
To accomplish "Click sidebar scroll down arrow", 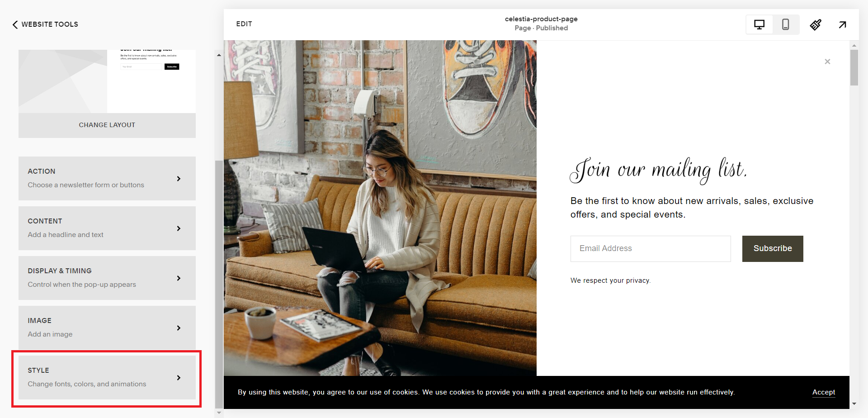I will 219,413.
